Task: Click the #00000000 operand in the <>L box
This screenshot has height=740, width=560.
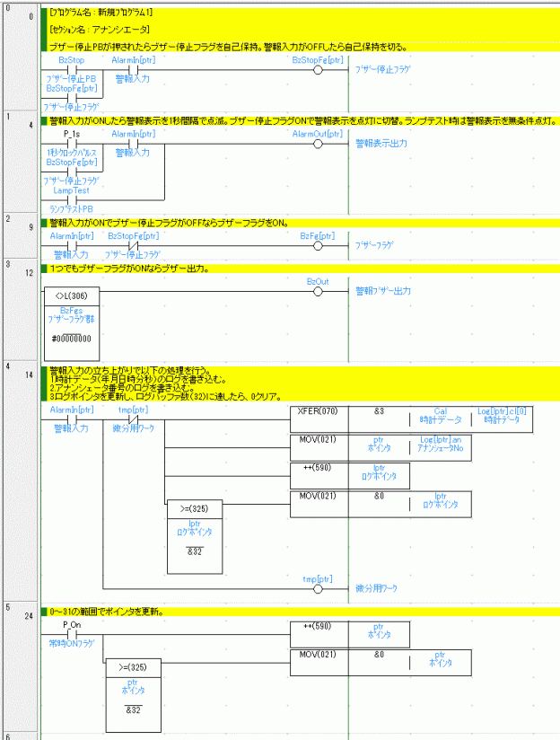Action: coord(72,339)
